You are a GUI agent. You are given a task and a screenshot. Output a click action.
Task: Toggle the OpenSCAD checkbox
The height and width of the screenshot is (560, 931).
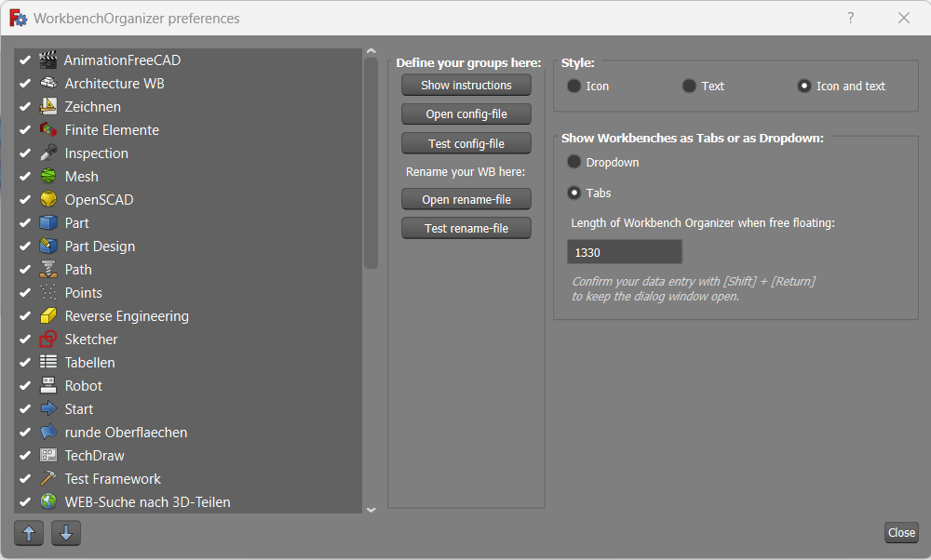[25, 199]
